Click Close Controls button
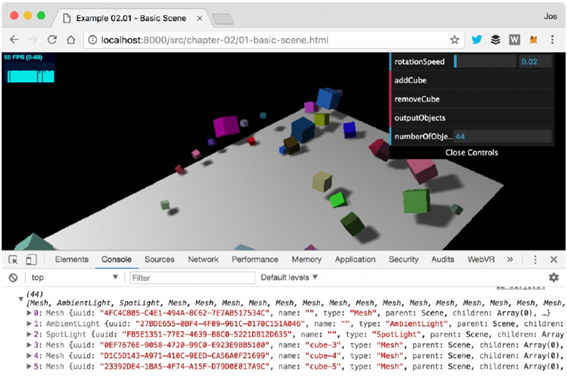567x386 pixels. [x=472, y=153]
